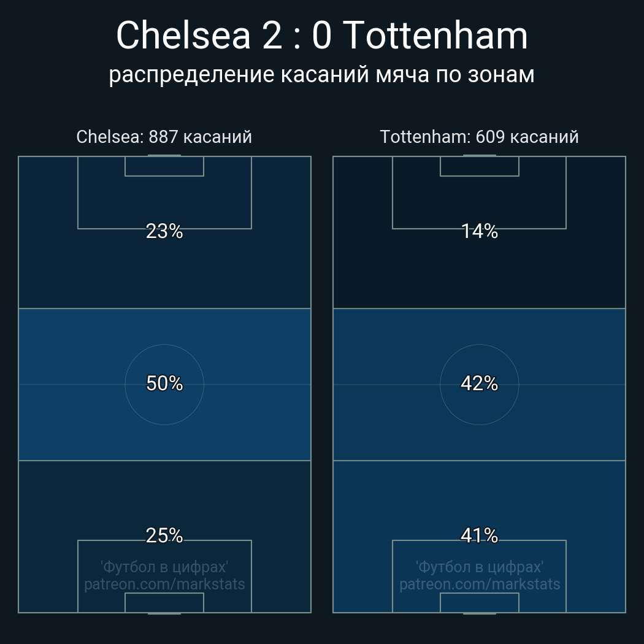Click the Russian subtitle about touch distribution
Image resolution: width=644 pixels, height=644 pixels.
(321, 75)
